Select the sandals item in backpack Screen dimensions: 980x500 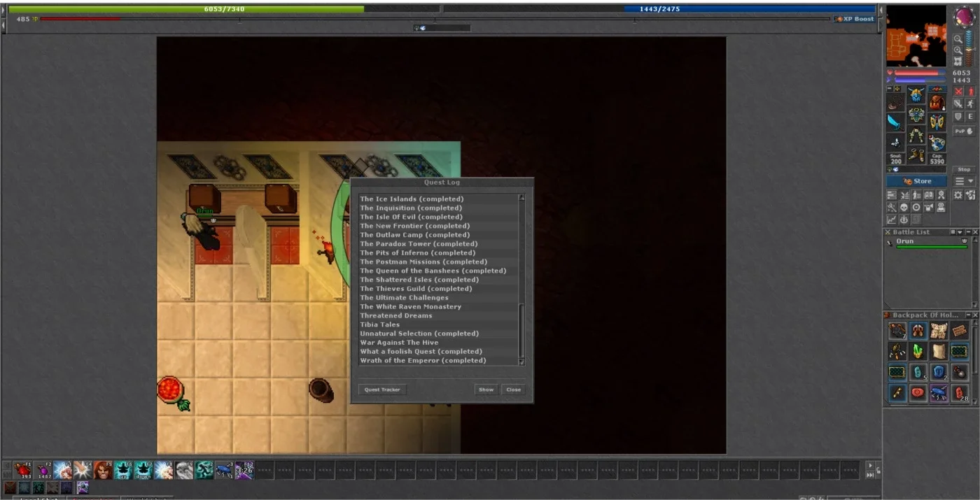point(918,331)
